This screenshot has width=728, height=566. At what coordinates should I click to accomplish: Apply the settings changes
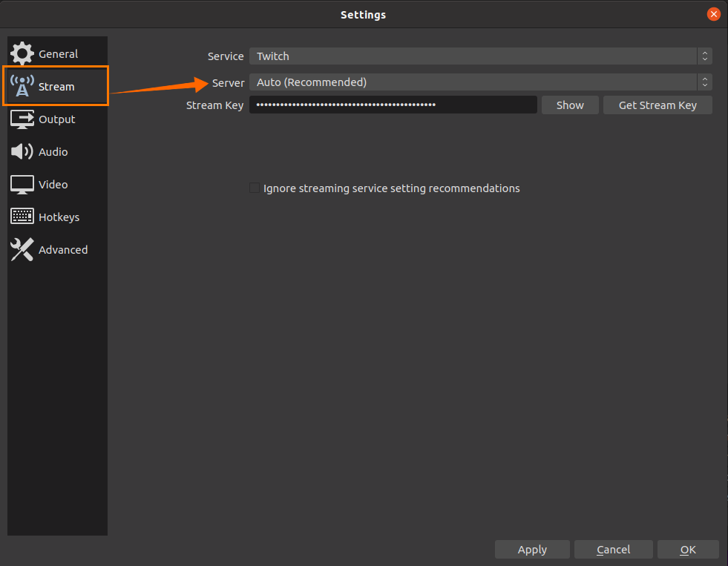point(532,549)
